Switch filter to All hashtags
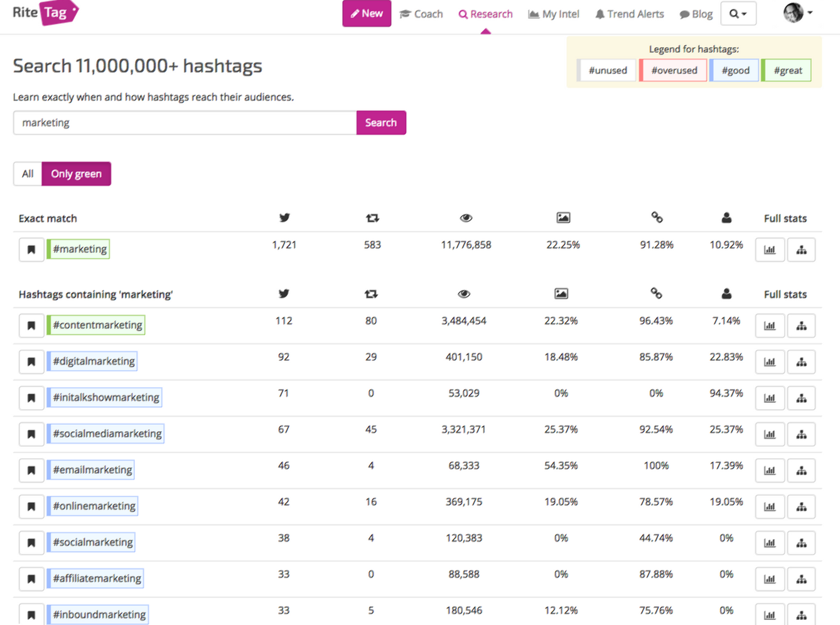This screenshot has width=840, height=625. [28, 174]
